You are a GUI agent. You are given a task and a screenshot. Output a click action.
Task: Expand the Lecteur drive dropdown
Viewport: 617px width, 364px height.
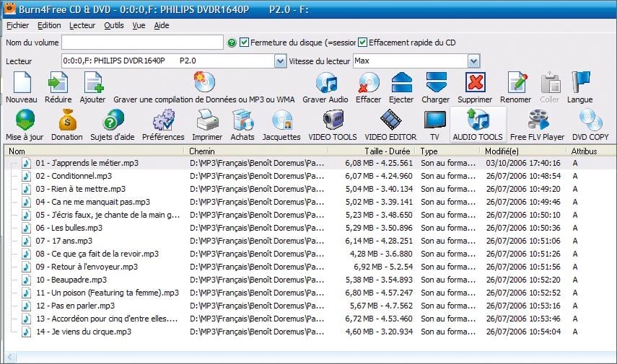coord(280,61)
